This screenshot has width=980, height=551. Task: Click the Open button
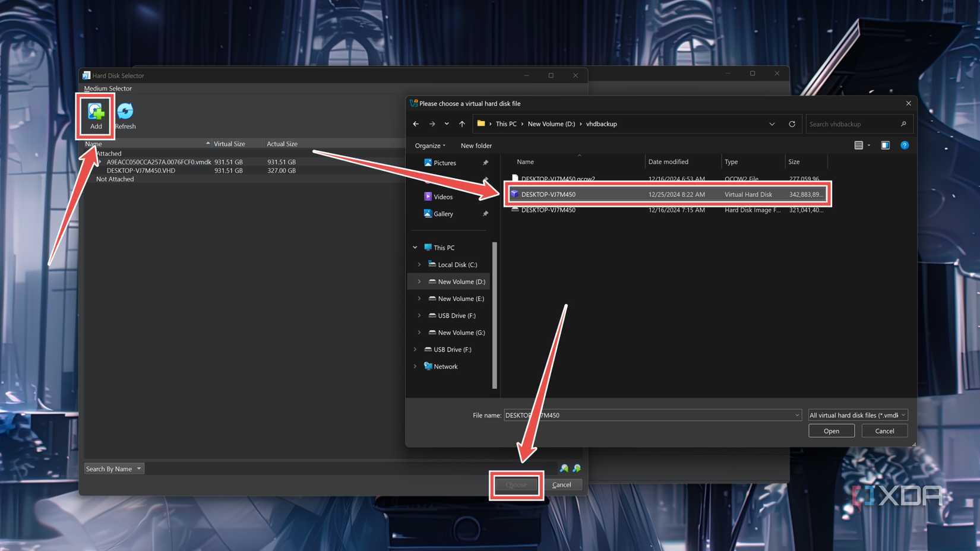(x=831, y=430)
